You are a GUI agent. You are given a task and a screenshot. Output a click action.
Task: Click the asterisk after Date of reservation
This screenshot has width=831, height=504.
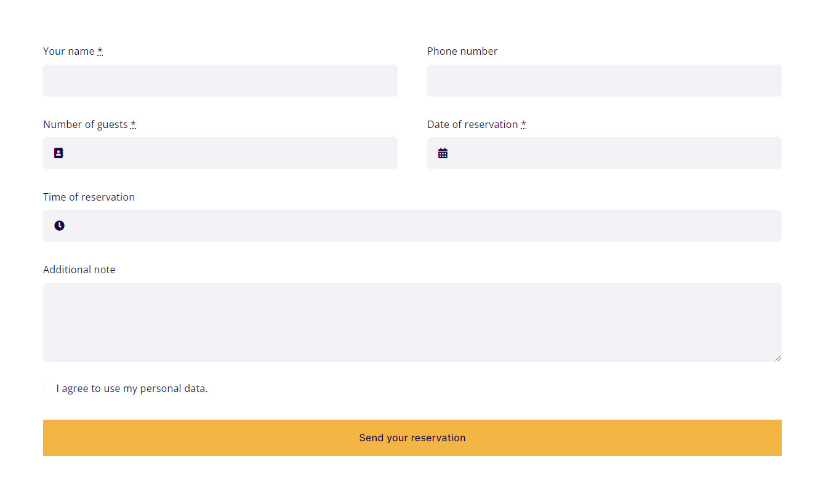(524, 124)
